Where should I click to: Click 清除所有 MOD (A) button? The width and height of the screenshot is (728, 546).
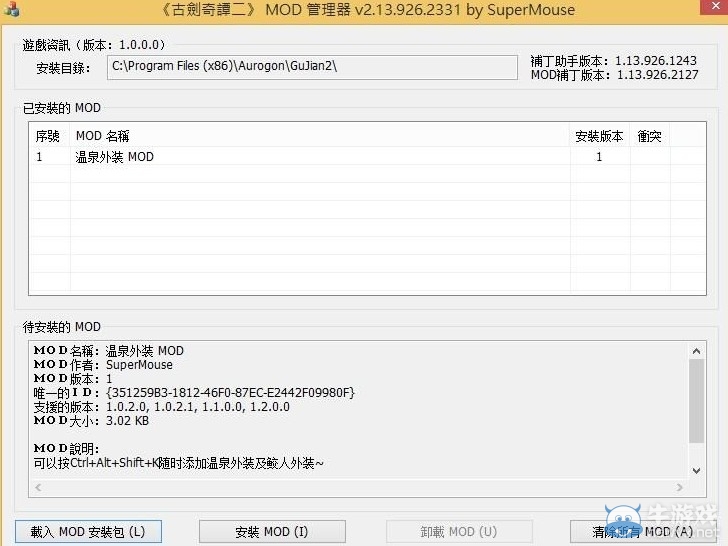(643, 531)
